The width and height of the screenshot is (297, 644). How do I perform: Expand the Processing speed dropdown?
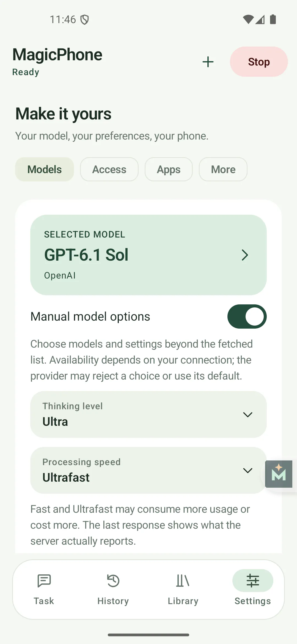click(148, 470)
